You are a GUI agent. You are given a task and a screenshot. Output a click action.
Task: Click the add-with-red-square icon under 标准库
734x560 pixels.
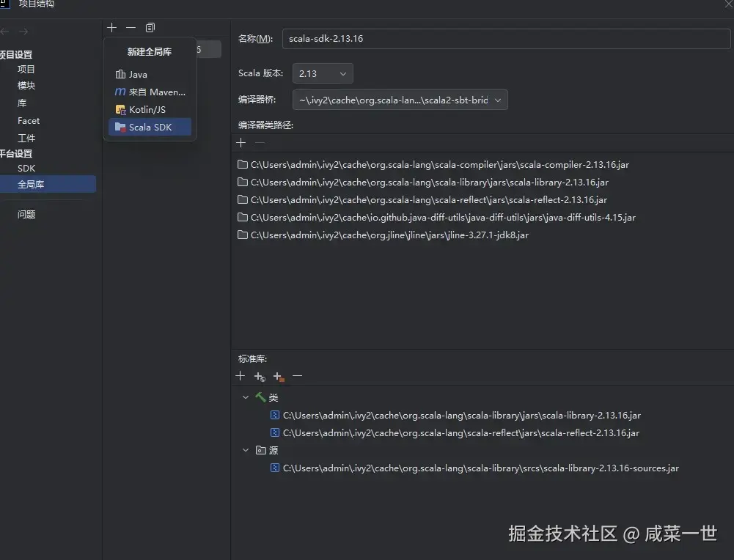coord(279,376)
